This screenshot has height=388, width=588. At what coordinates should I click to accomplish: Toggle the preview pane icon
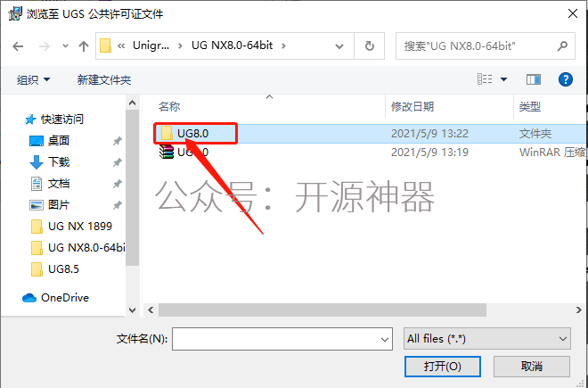[534, 79]
